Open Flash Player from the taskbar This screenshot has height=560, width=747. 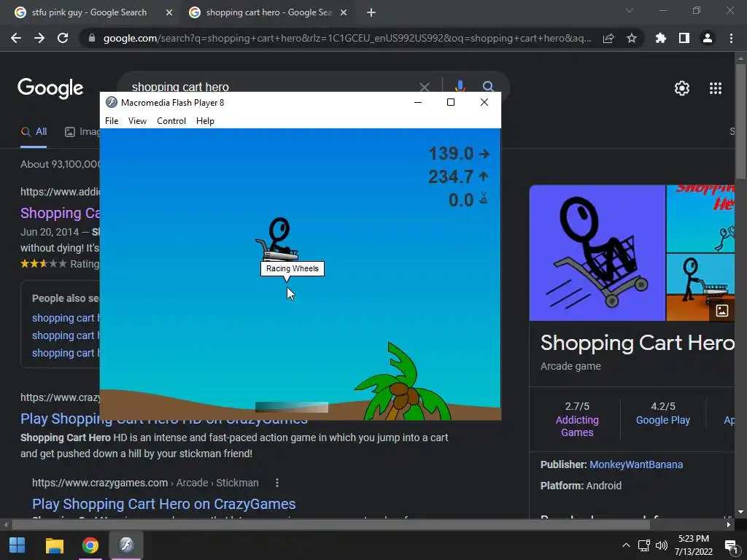click(126, 545)
